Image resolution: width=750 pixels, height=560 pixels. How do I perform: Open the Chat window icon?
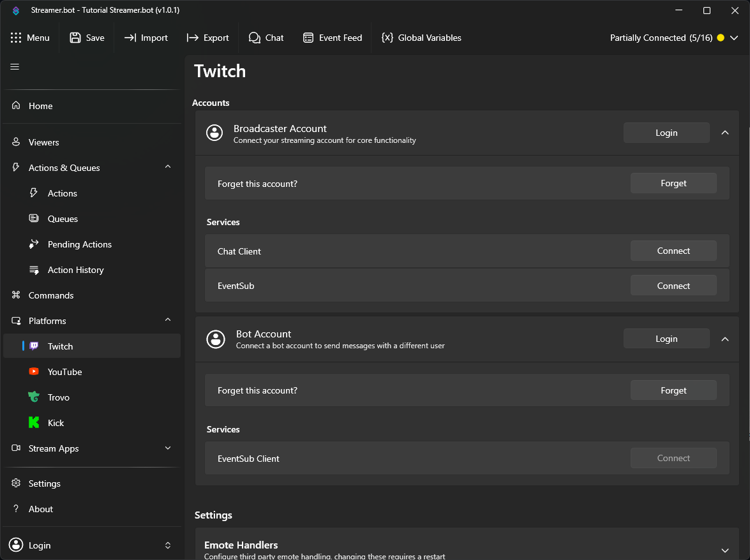255,38
